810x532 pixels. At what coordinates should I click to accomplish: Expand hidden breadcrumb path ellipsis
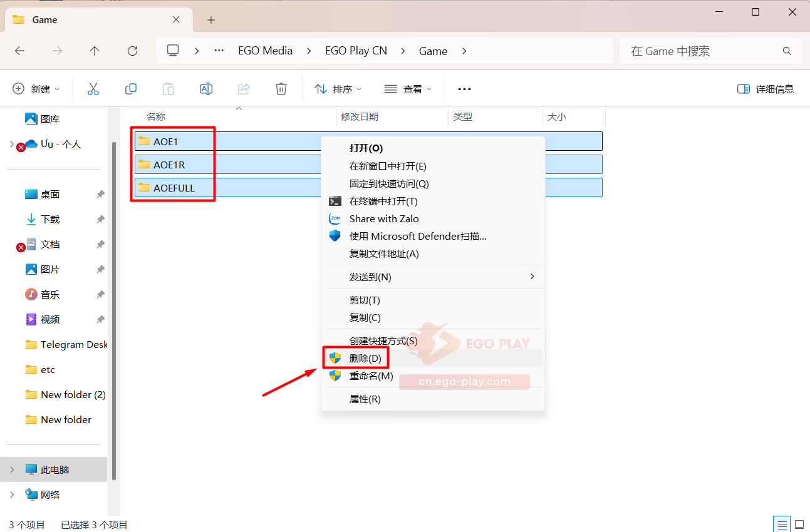219,51
